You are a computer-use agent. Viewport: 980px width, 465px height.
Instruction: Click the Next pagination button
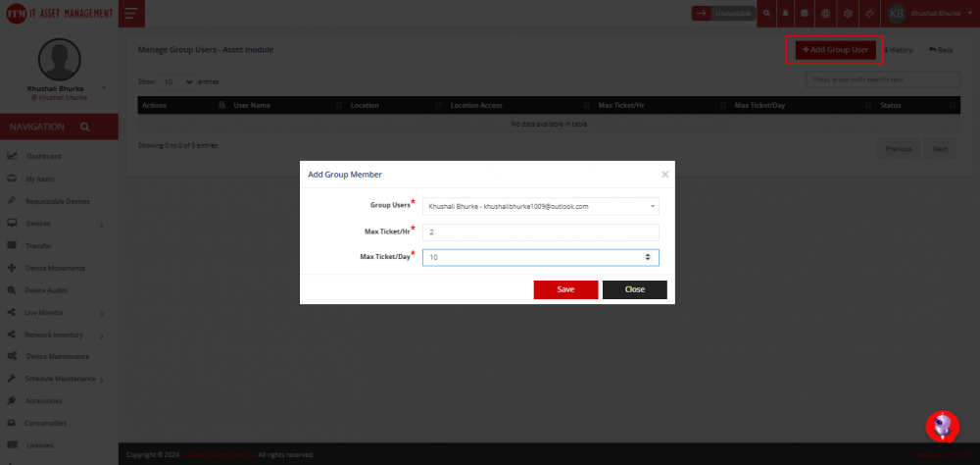(940, 149)
